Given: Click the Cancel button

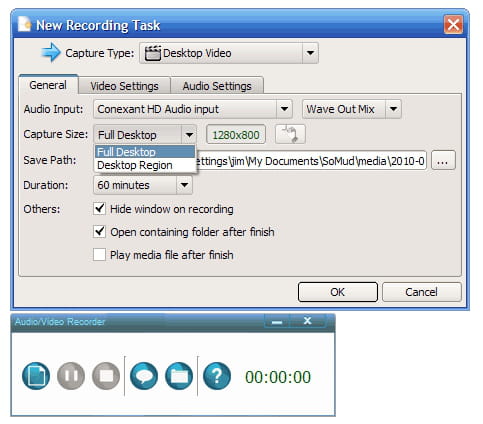Looking at the screenshot, I should pyautogui.click(x=421, y=292).
